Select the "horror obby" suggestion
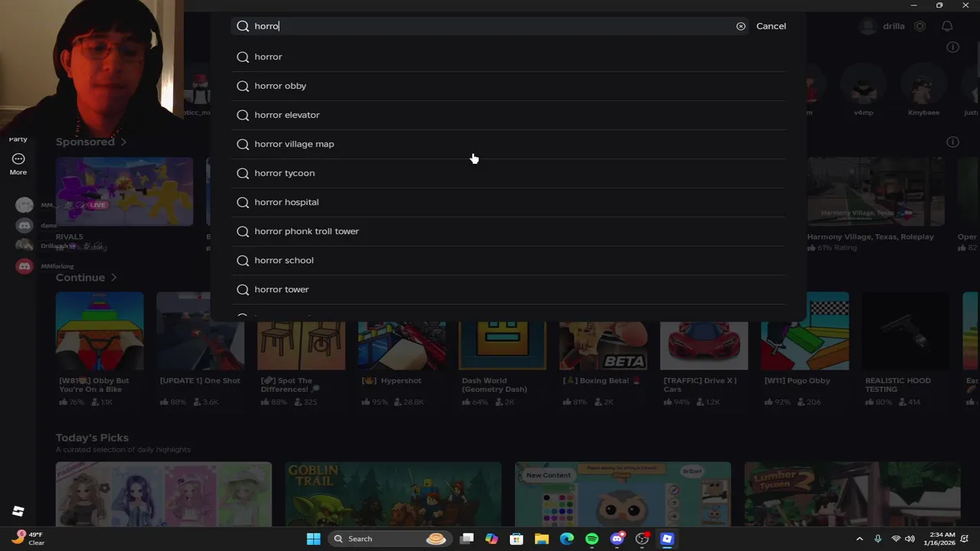Image resolution: width=980 pixels, height=551 pixels. 508,86
